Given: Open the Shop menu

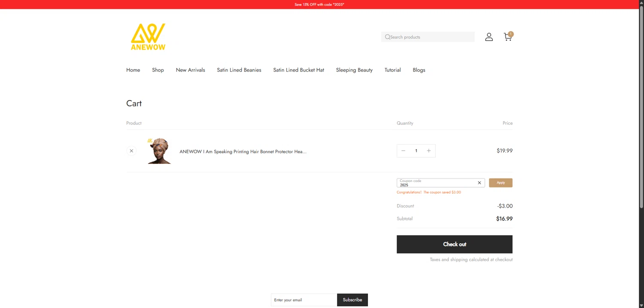Looking at the screenshot, I should (x=158, y=70).
